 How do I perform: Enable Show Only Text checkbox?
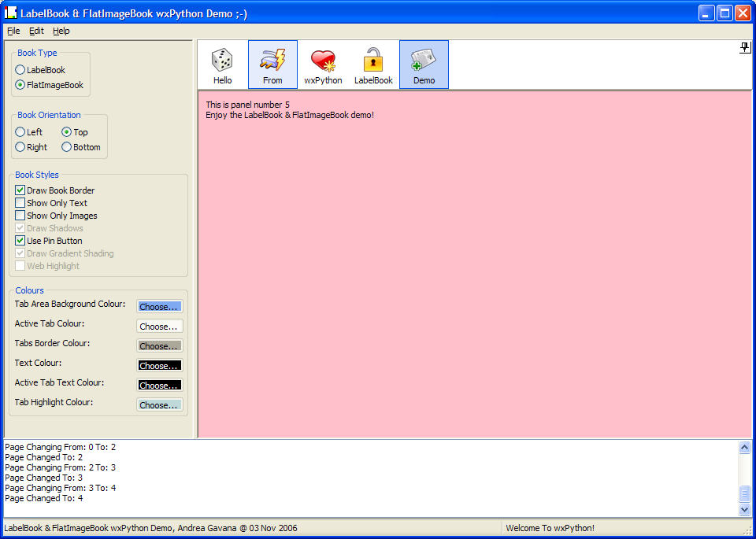pyautogui.click(x=20, y=203)
